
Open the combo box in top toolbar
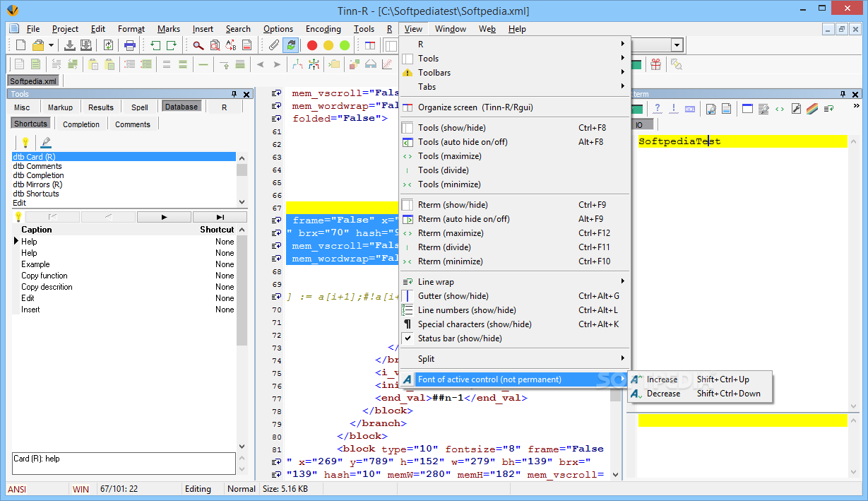677,45
